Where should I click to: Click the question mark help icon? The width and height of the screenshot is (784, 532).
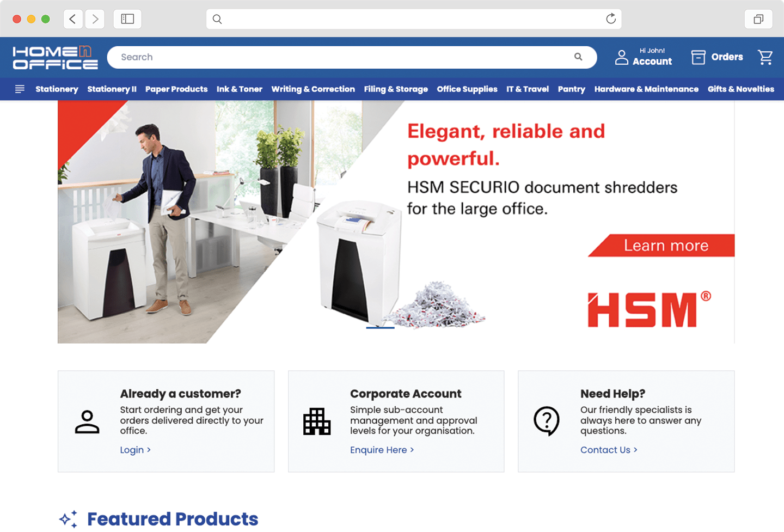[x=547, y=421]
